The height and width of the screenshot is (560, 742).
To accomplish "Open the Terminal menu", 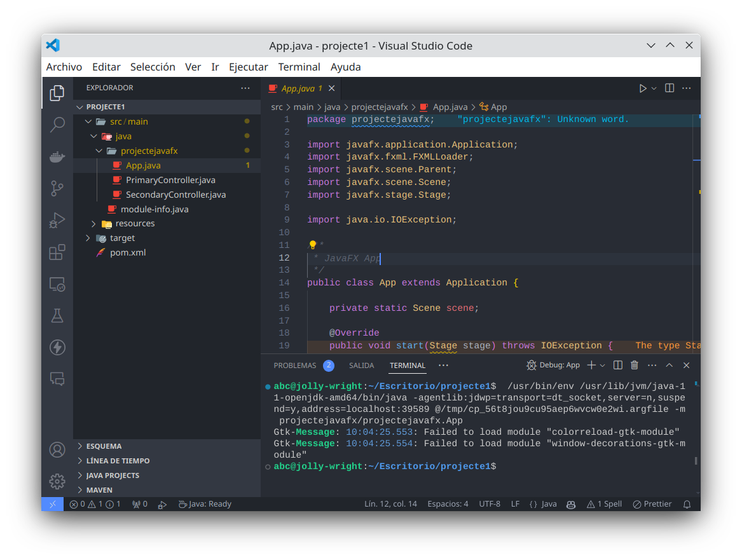I will click(299, 67).
